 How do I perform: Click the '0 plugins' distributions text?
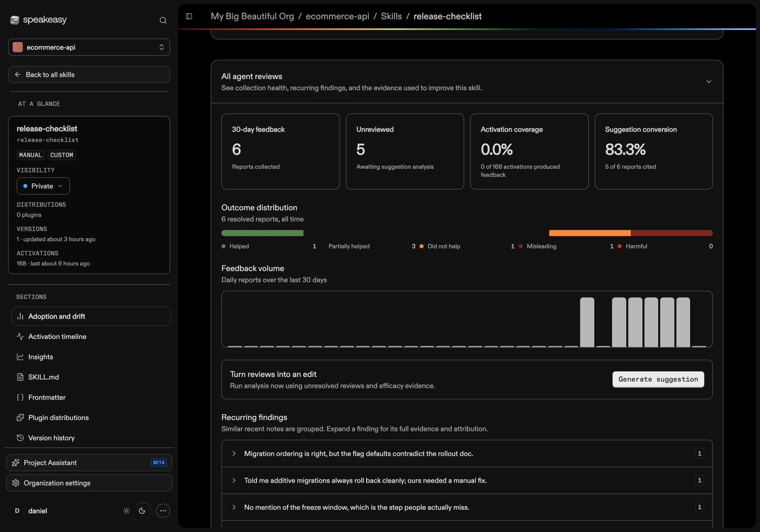click(29, 215)
